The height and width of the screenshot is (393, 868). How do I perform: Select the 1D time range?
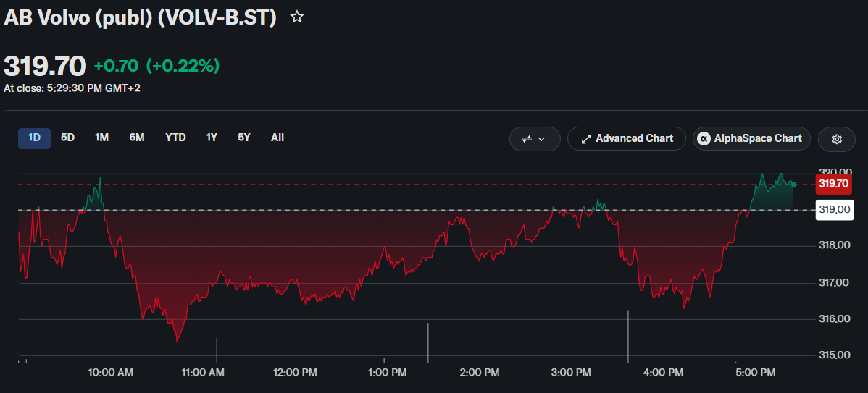(x=34, y=138)
